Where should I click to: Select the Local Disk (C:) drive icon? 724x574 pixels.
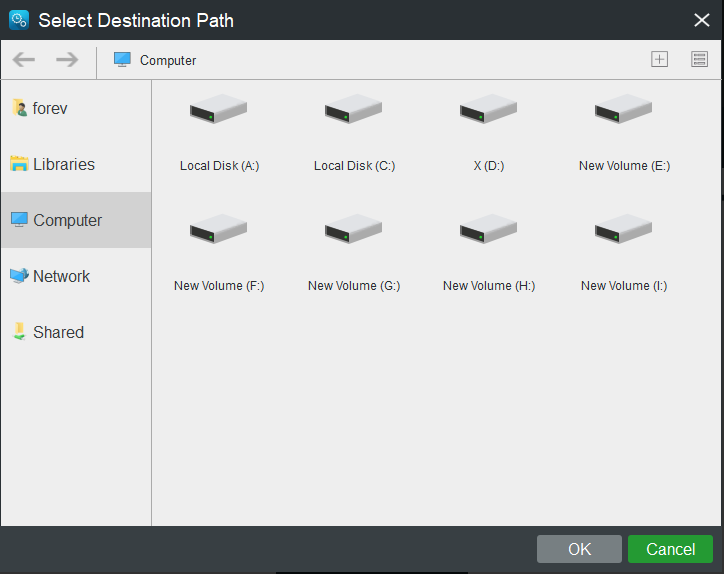(353, 109)
